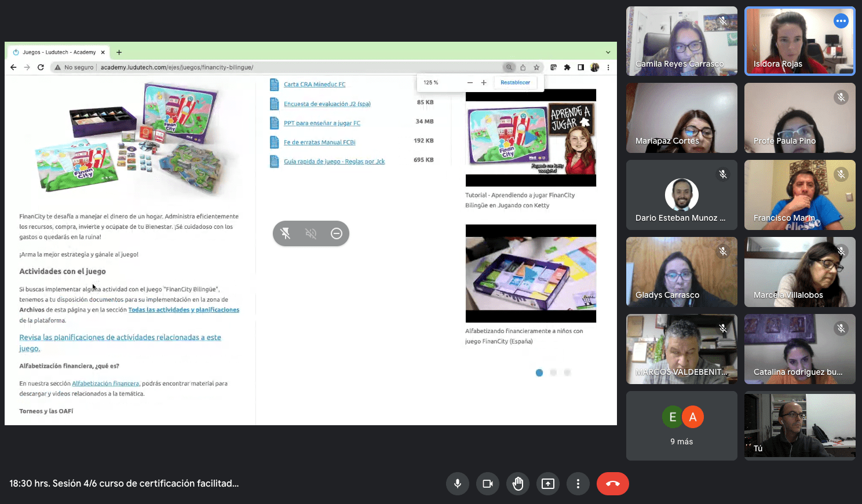Open Fe de erratas Manual FCBi link
Viewport: 862px width, 504px height.
(x=320, y=143)
